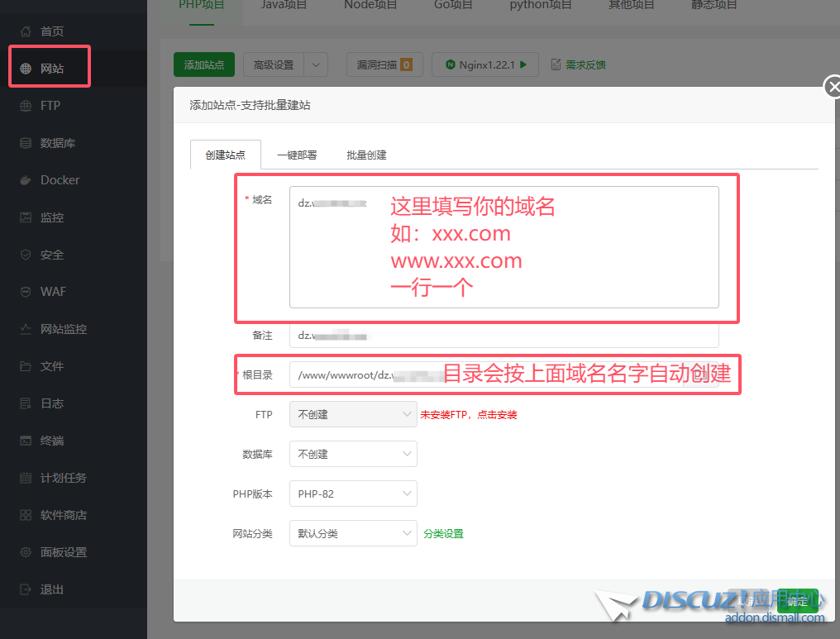Switch to the batch create tab
The width and height of the screenshot is (840, 639).
pyautogui.click(x=366, y=155)
